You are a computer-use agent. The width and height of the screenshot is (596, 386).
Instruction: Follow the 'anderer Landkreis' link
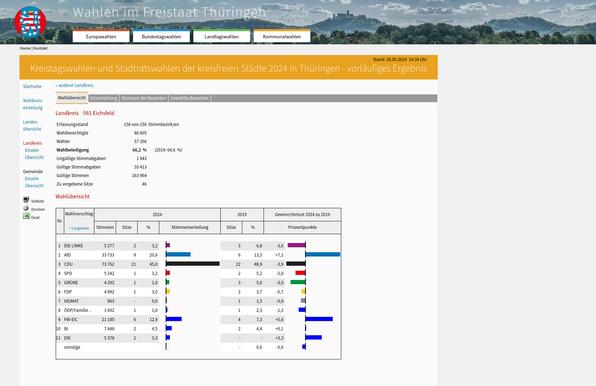coord(74,85)
